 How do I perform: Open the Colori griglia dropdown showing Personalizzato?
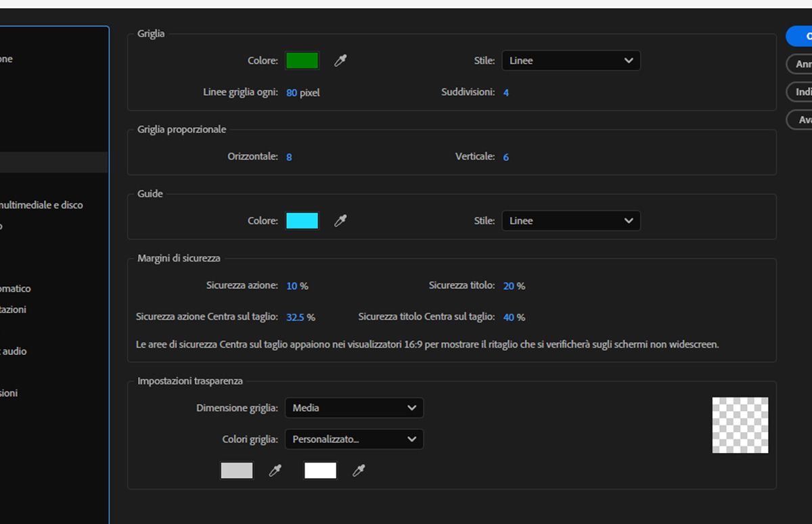pyautogui.click(x=355, y=439)
